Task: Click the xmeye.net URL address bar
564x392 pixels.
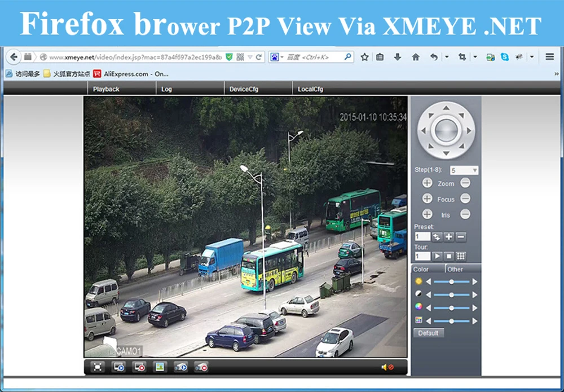Action: pyautogui.click(x=135, y=57)
